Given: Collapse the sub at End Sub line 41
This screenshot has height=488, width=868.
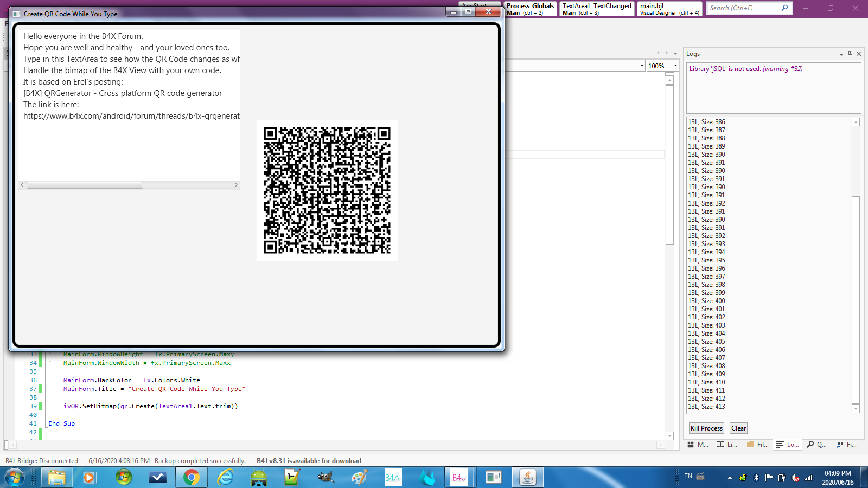Looking at the screenshot, I should 46,423.
